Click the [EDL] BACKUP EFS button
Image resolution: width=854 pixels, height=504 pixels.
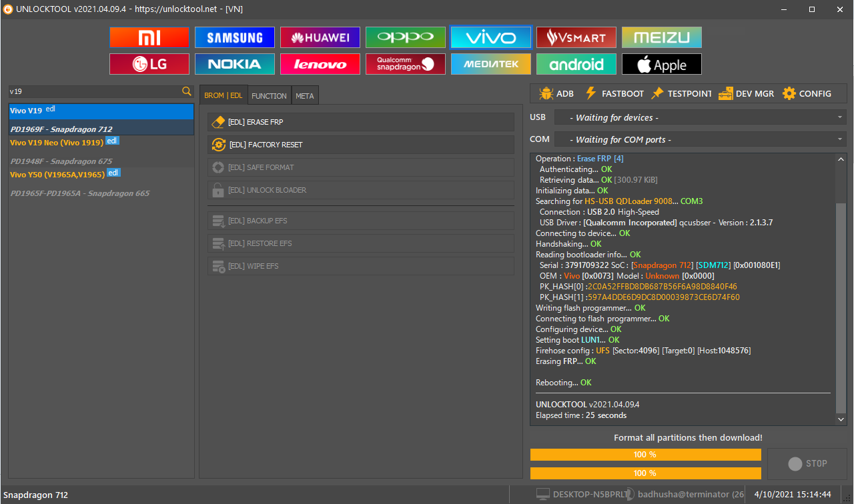click(x=361, y=221)
